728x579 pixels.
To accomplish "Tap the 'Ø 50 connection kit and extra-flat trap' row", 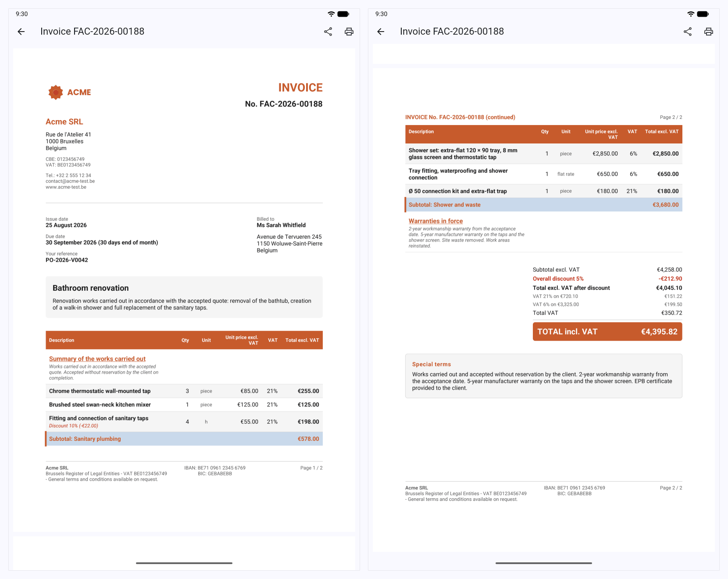I will tap(544, 191).
